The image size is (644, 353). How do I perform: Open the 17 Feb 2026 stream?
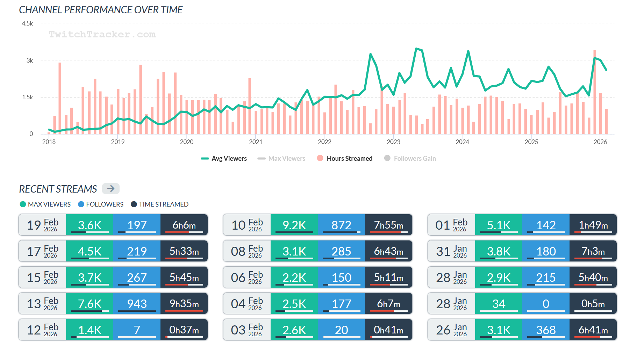click(113, 251)
